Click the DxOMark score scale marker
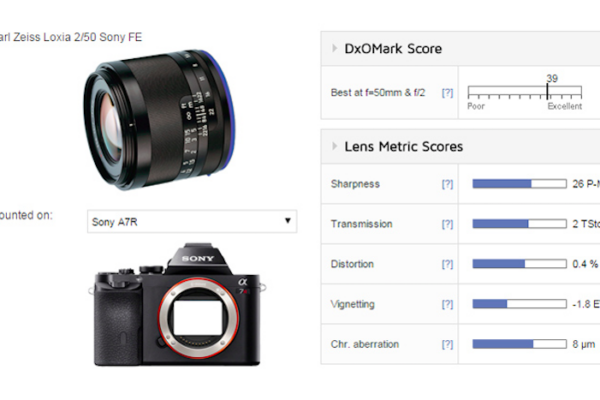This screenshot has height=400, width=600. 547,92
